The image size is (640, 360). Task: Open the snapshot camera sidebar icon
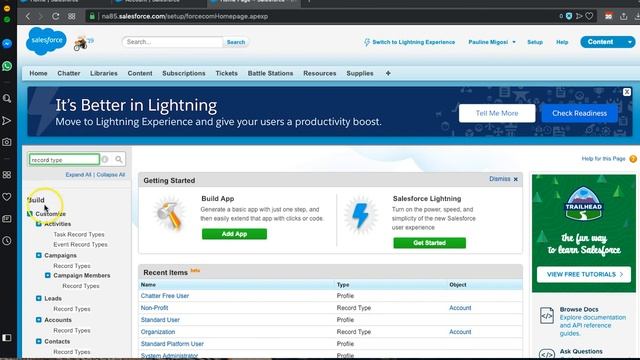(x=7, y=142)
